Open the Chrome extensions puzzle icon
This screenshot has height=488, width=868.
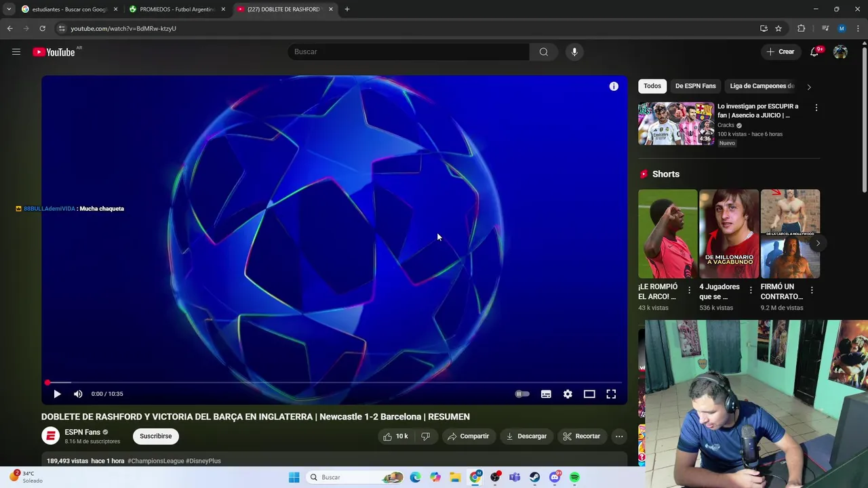802,28
